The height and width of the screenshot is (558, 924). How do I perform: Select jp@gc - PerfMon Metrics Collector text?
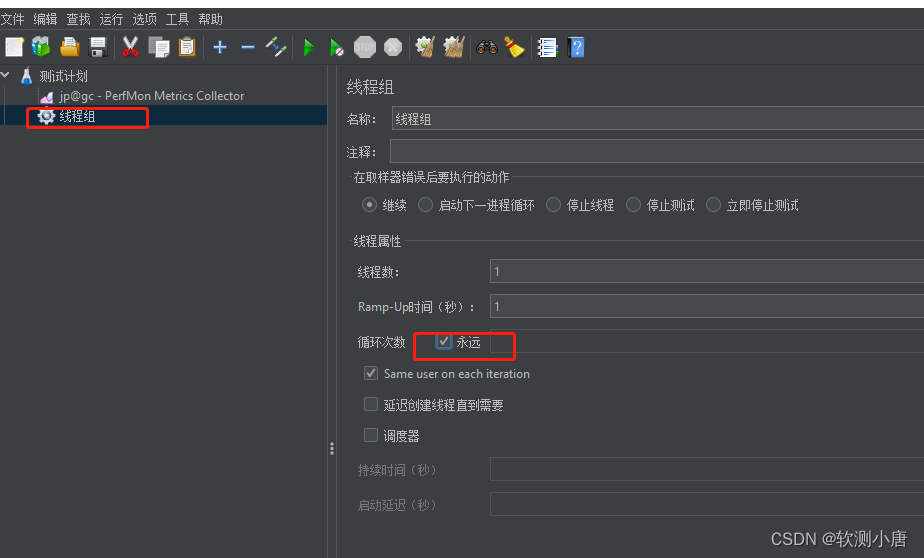coord(151,96)
